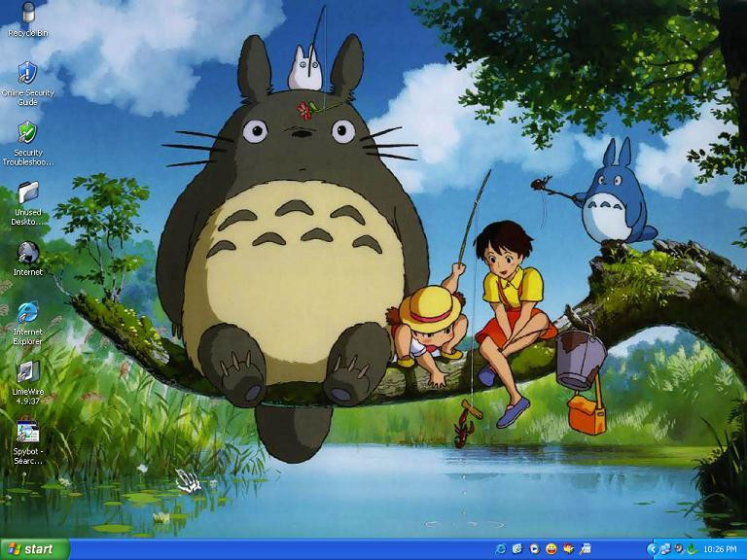Click the "Recycle Bin" label text
This screenshot has height=560, width=747.
pyautogui.click(x=28, y=33)
